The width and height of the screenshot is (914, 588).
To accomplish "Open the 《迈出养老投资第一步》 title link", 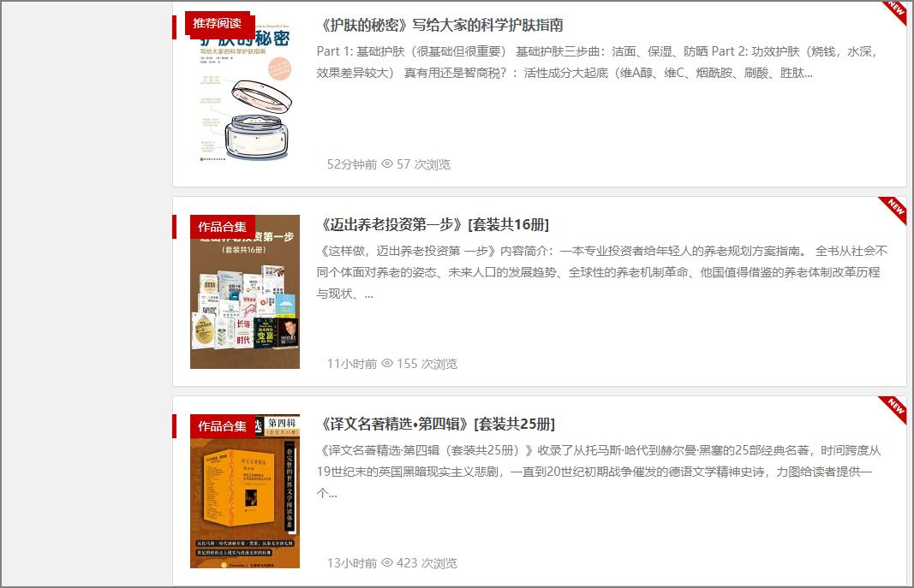I will click(433, 225).
